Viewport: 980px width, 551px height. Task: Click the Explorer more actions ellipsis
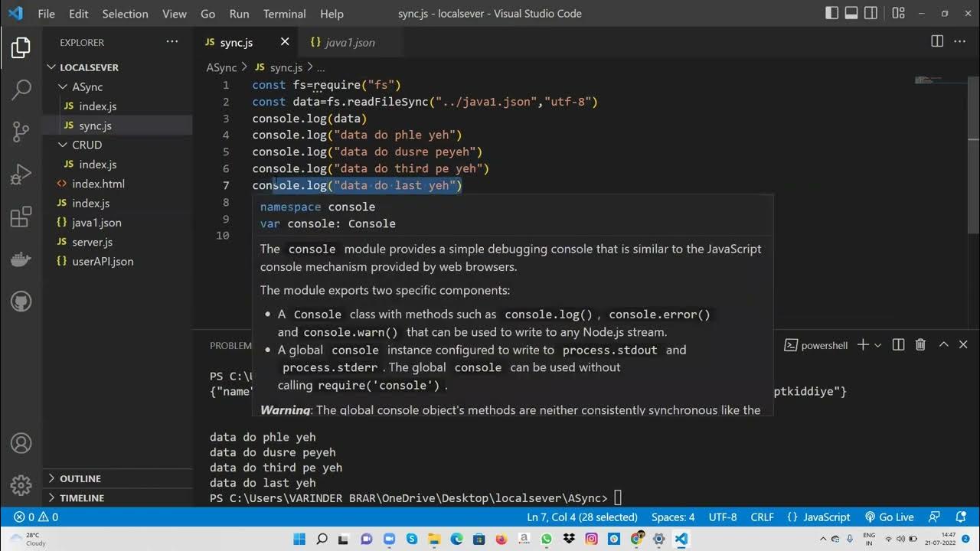pos(172,42)
